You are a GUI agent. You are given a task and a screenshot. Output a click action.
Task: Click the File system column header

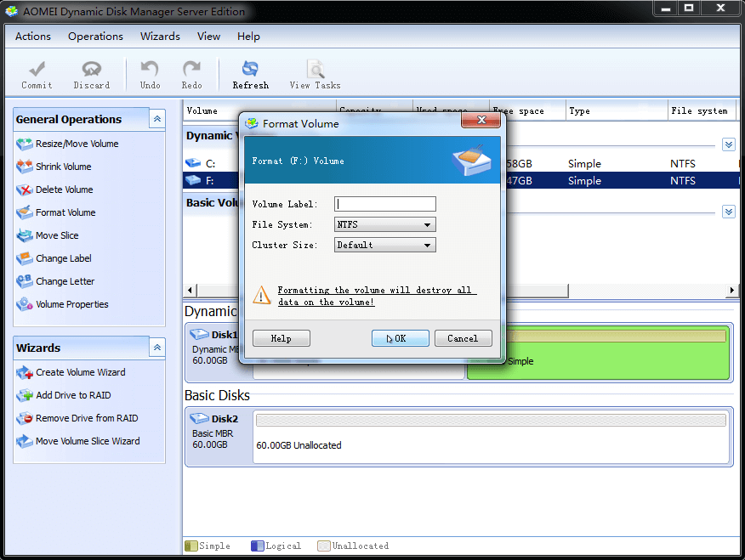702,110
